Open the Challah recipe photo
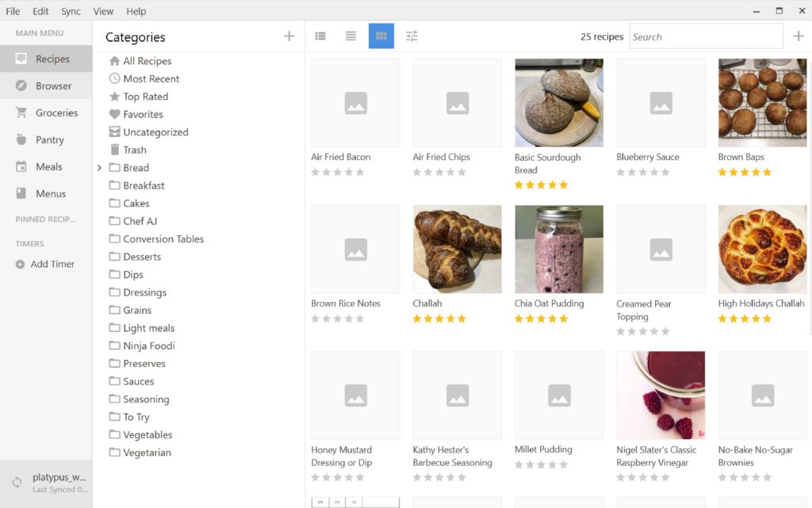Image resolution: width=812 pixels, height=508 pixels. pyautogui.click(x=458, y=250)
